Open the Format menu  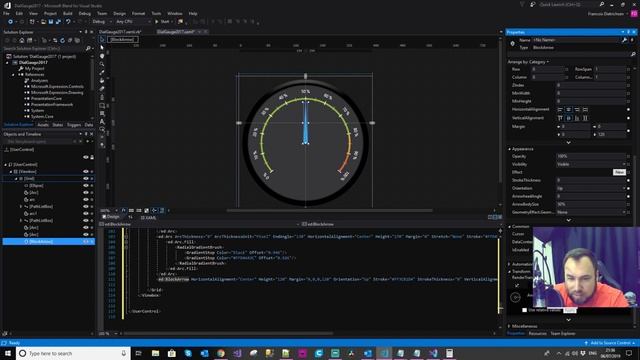tap(138, 13)
